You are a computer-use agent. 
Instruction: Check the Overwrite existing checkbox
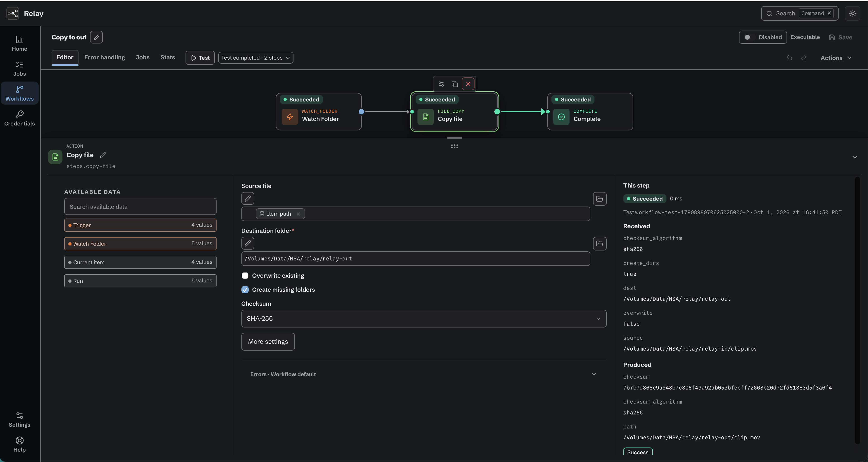pos(245,276)
